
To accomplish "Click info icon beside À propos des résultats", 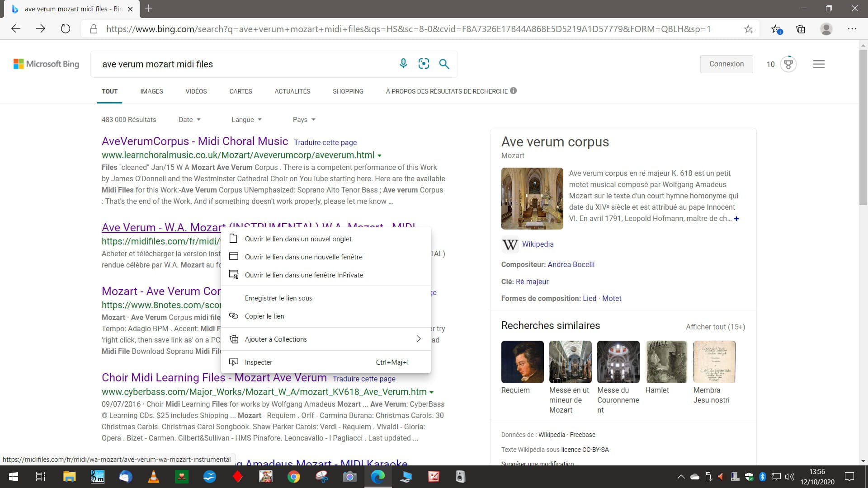I will (514, 90).
